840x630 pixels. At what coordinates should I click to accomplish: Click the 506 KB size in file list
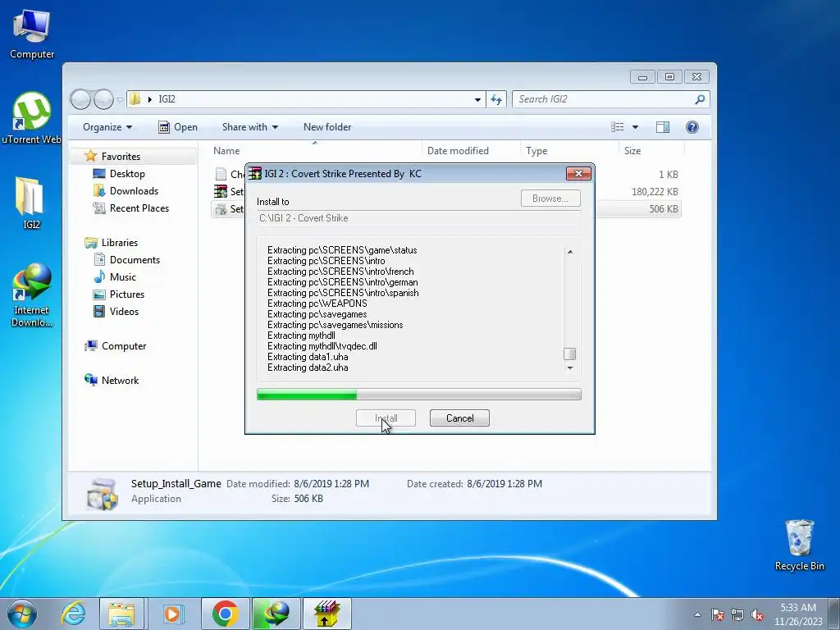663,209
